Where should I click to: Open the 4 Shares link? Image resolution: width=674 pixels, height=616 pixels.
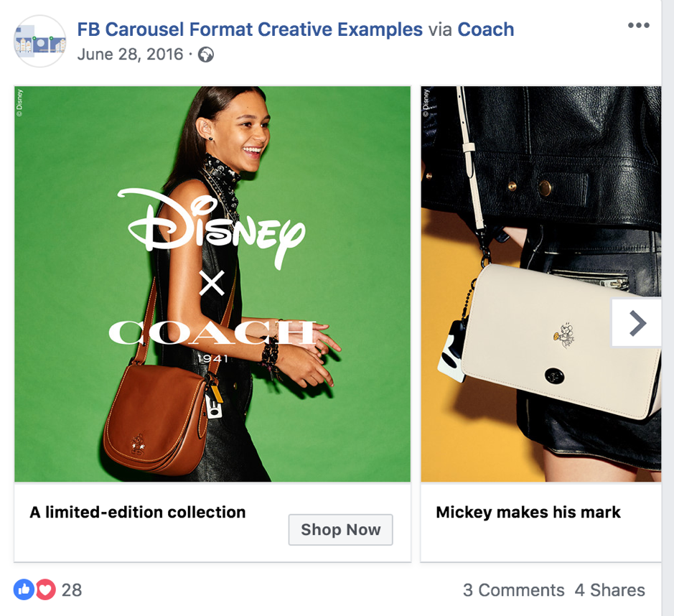(x=609, y=590)
